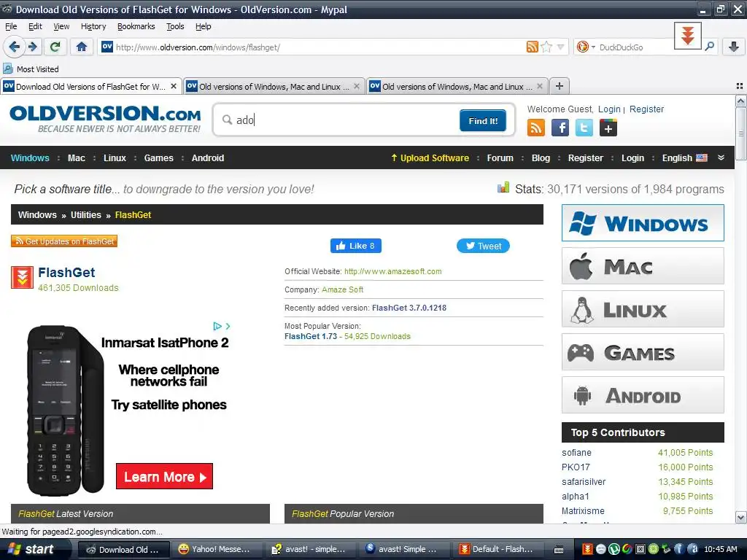Close the FlashGet download tab
Image resolution: width=747 pixels, height=560 pixels.
[174, 86]
